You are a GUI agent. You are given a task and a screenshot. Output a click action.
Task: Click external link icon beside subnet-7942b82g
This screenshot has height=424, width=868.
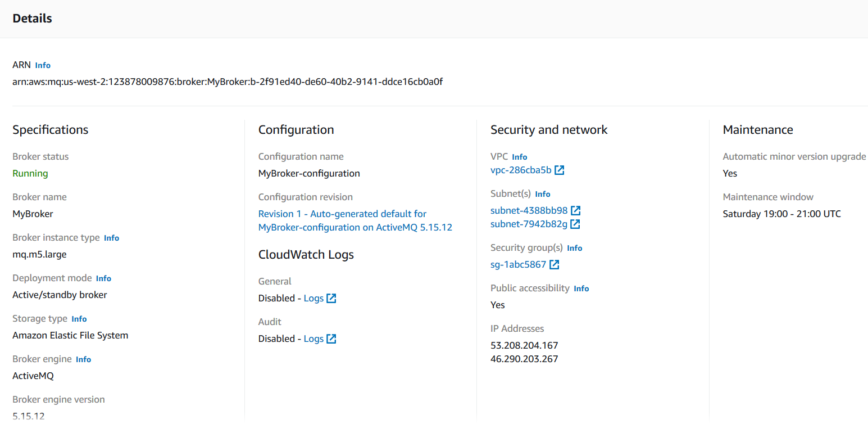click(x=575, y=224)
